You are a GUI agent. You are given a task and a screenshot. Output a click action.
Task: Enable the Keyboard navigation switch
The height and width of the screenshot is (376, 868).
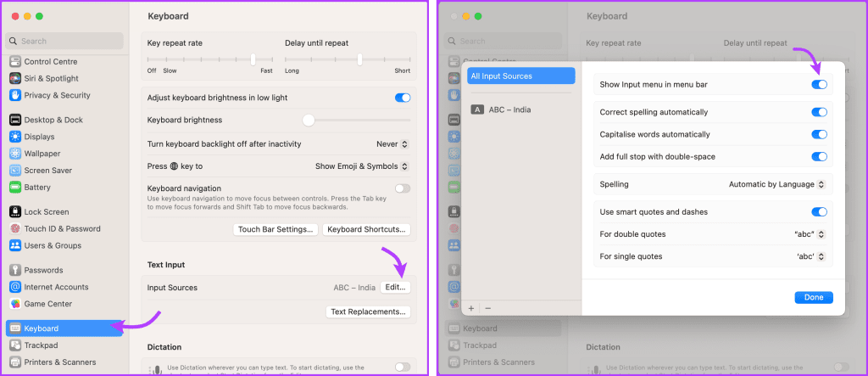coord(403,188)
